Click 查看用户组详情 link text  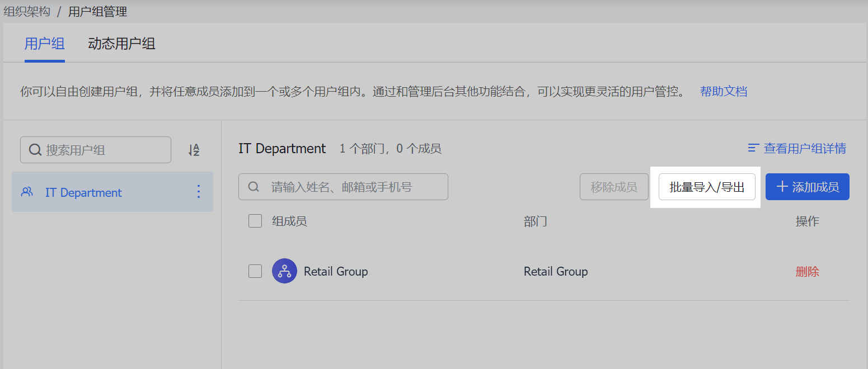click(805, 148)
